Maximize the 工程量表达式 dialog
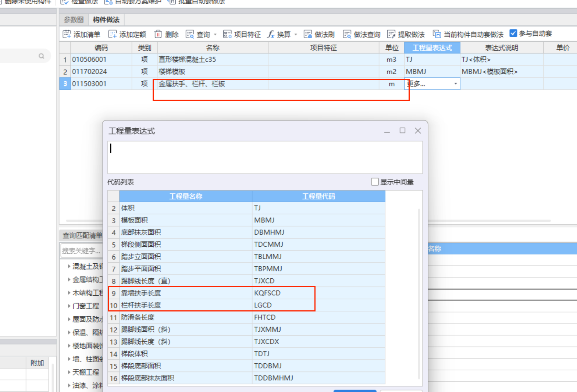Viewport: 577px width, 392px height. coord(402,131)
